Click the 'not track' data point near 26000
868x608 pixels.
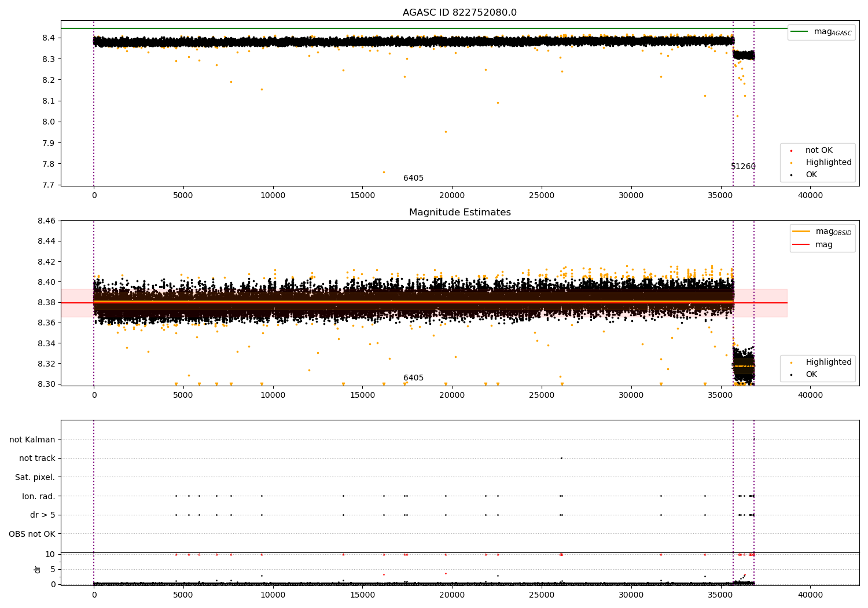click(561, 458)
